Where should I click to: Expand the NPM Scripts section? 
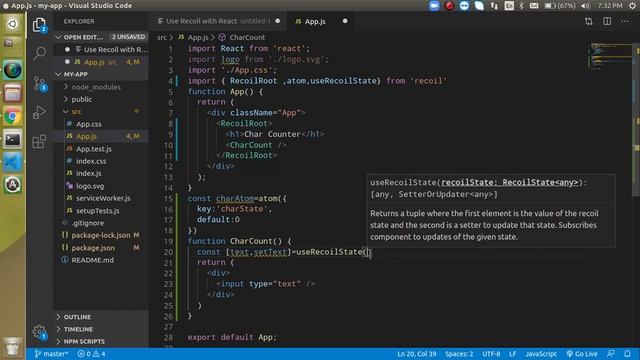[101, 341]
